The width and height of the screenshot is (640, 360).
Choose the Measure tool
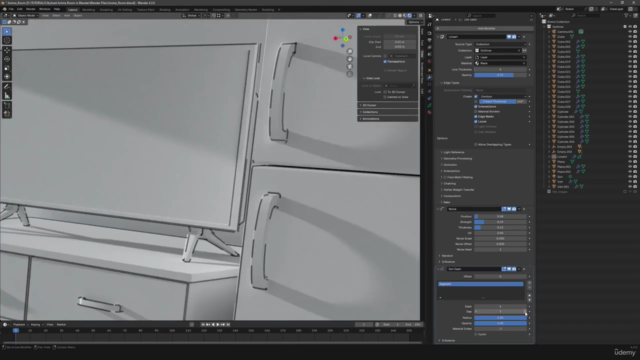(x=7, y=96)
